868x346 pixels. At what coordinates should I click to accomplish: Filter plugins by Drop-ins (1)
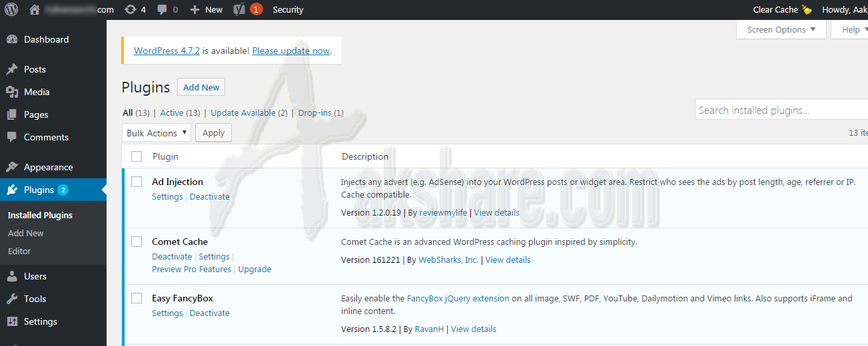321,112
